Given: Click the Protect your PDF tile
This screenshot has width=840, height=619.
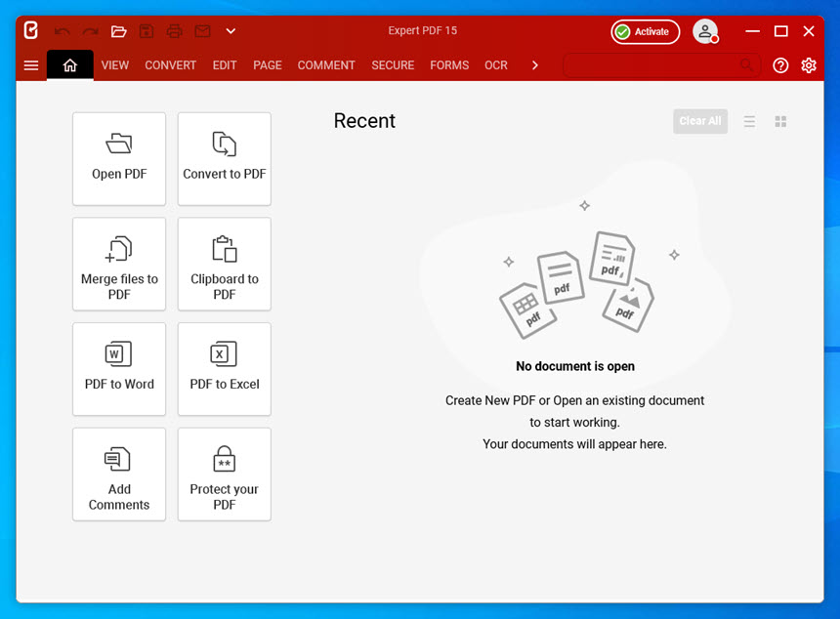Looking at the screenshot, I should click(225, 475).
